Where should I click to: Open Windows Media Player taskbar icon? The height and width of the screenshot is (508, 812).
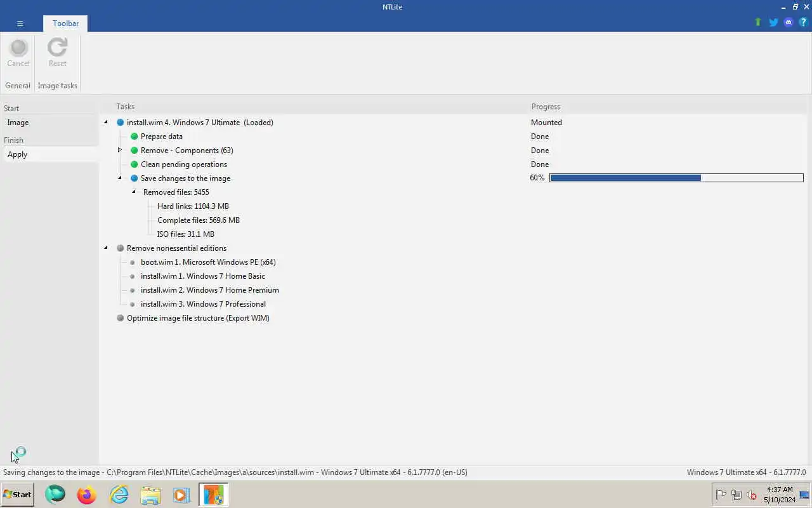[x=181, y=494]
